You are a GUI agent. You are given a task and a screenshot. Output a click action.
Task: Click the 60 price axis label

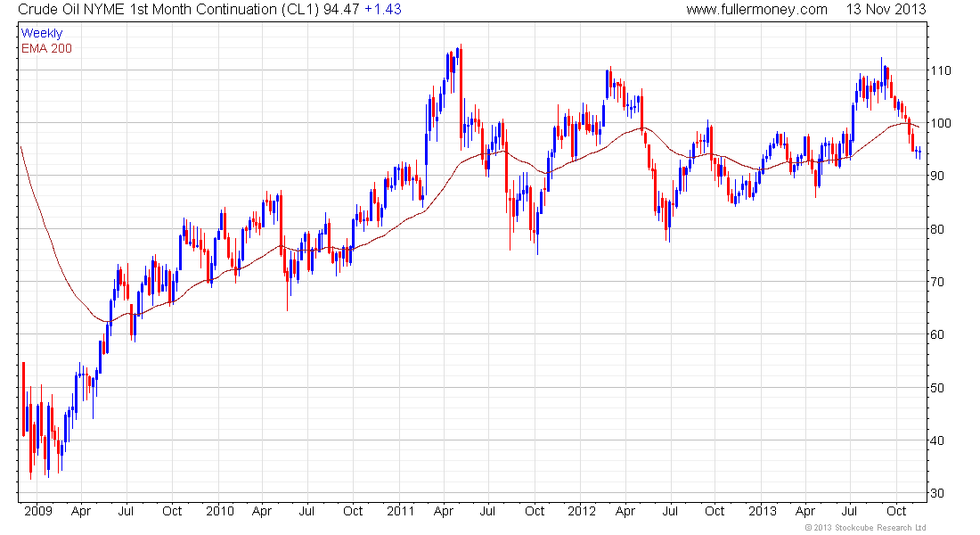pyautogui.click(x=937, y=334)
